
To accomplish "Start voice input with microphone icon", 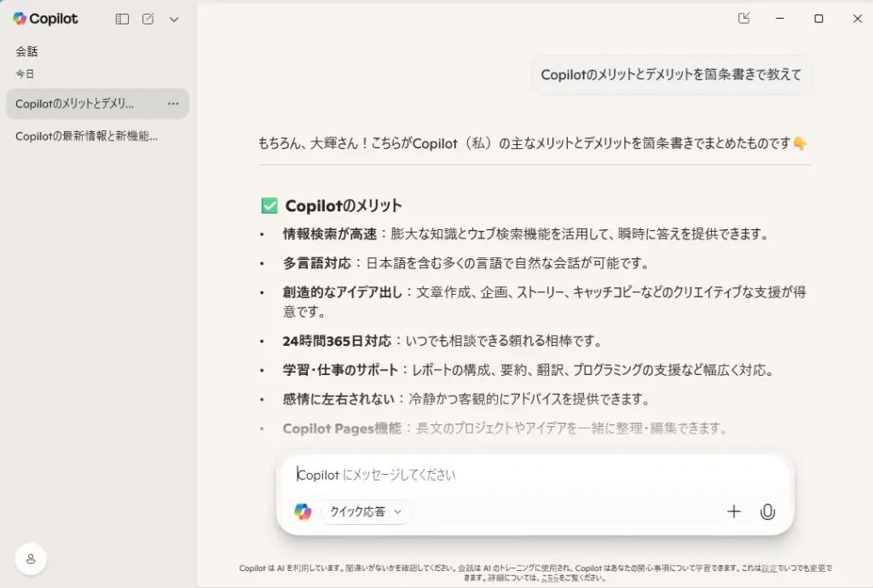I will pyautogui.click(x=768, y=512).
